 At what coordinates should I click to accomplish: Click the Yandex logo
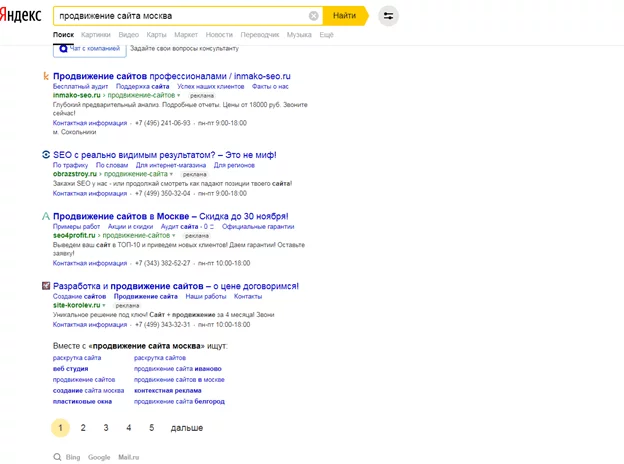(x=20, y=15)
